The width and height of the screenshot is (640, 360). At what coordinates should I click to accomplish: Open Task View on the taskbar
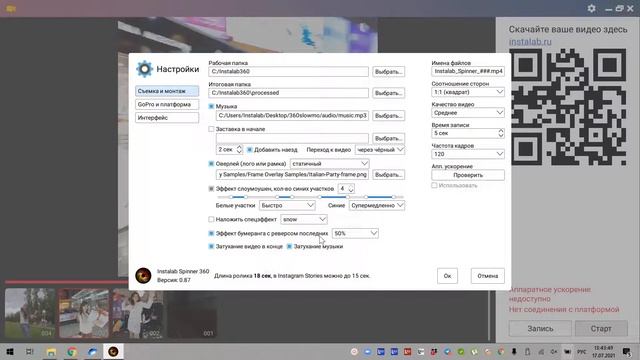pos(30,351)
